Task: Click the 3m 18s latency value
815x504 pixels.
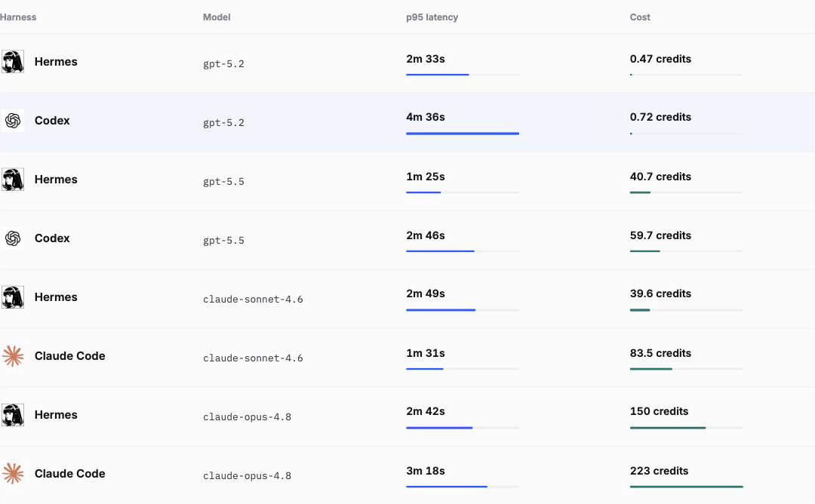Action: (425, 471)
